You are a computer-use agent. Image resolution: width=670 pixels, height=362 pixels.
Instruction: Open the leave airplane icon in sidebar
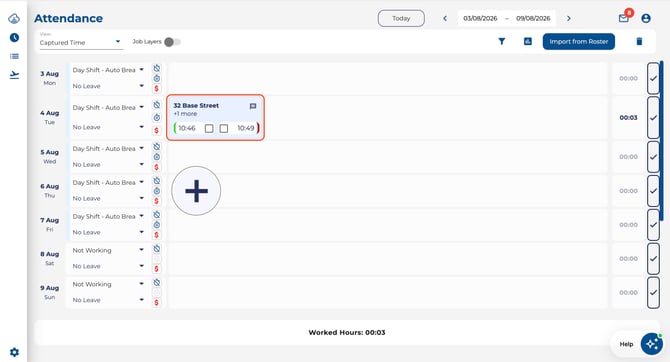[x=14, y=75]
